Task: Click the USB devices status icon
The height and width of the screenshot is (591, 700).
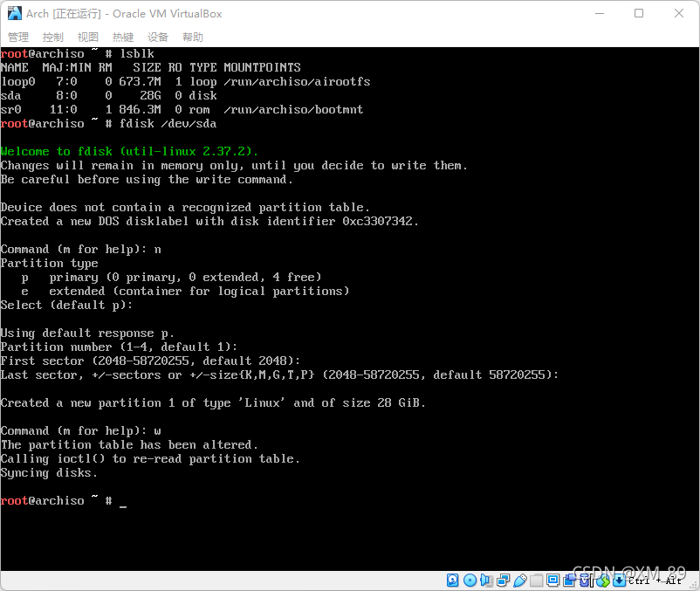Action: click(520, 580)
